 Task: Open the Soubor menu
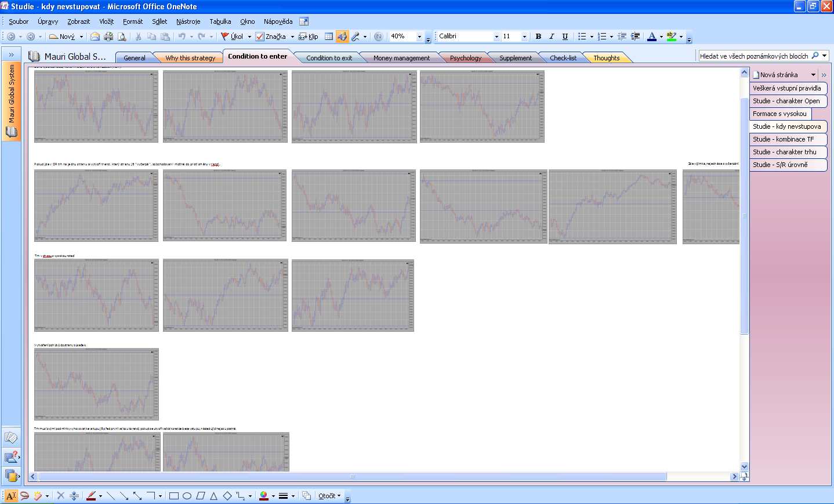click(19, 21)
